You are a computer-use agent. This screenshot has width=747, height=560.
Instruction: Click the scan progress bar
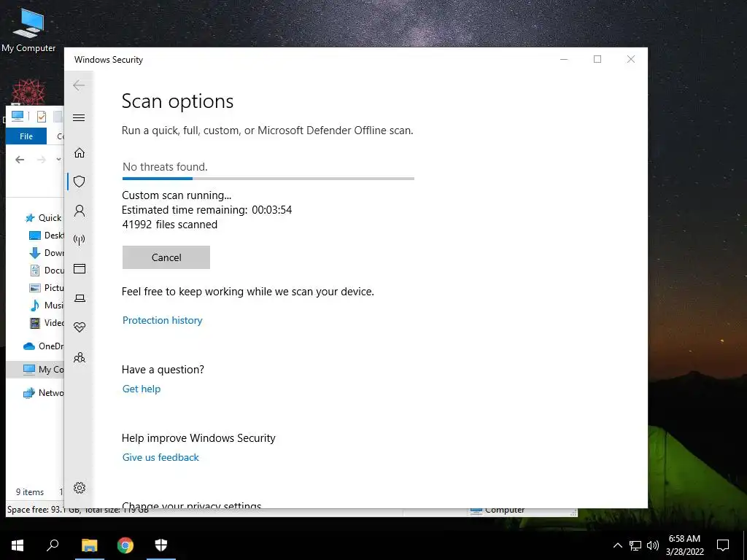click(x=268, y=179)
